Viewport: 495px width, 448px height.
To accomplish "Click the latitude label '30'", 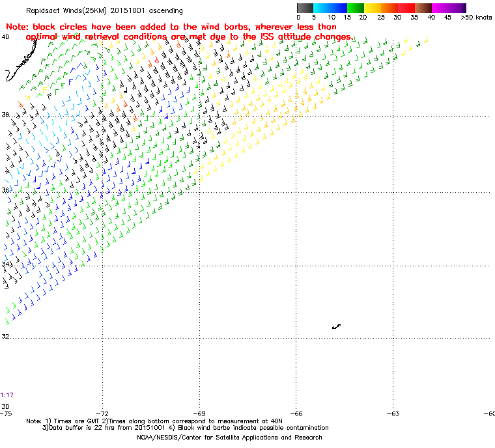I will click(5, 406).
